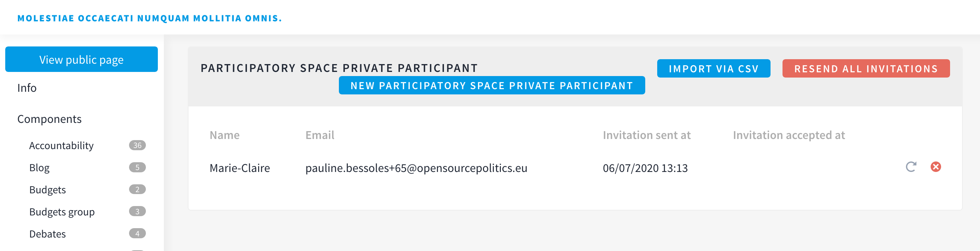Click the View public page button

pos(82,60)
